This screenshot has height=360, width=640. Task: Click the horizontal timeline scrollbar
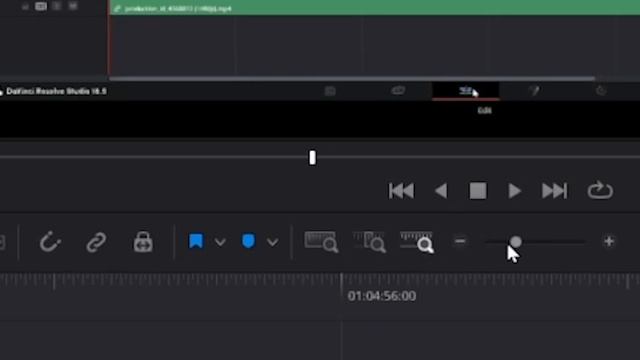(352, 78)
